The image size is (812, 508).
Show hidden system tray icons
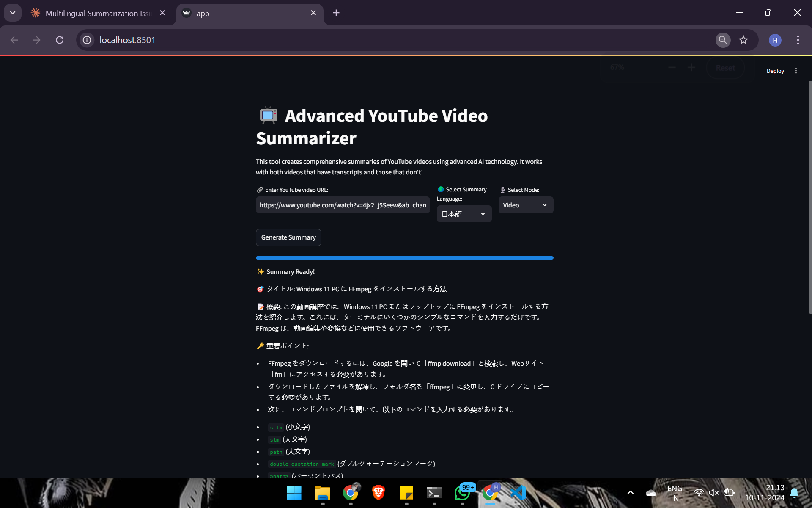(x=630, y=493)
